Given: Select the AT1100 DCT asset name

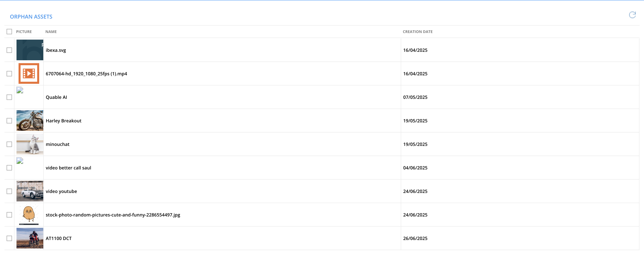Looking at the screenshot, I should coord(59,238).
